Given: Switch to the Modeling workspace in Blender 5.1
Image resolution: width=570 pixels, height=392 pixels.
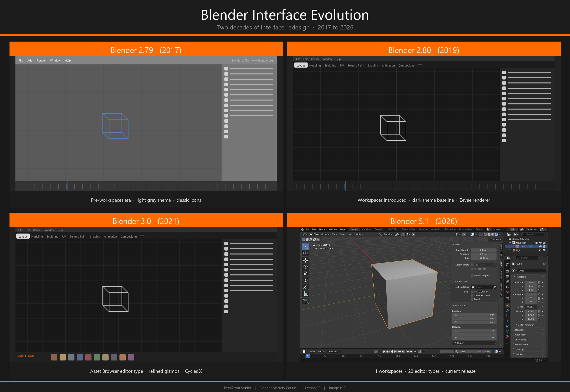Looking at the screenshot, I should point(366,229).
